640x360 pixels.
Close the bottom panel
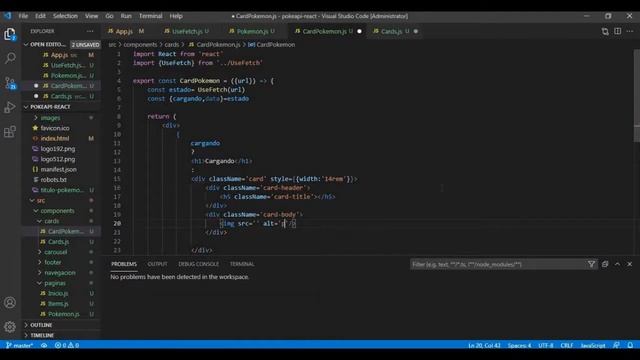pos(629,264)
